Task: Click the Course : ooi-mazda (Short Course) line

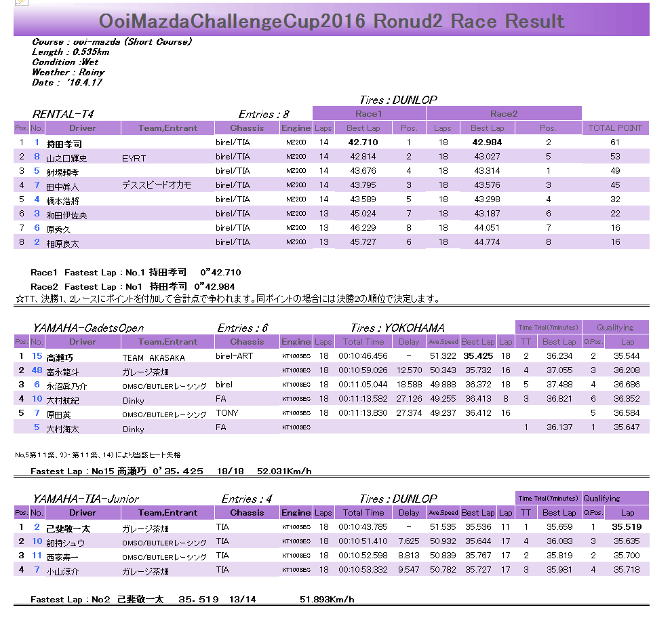Action: pyautogui.click(x=112, y=41)
